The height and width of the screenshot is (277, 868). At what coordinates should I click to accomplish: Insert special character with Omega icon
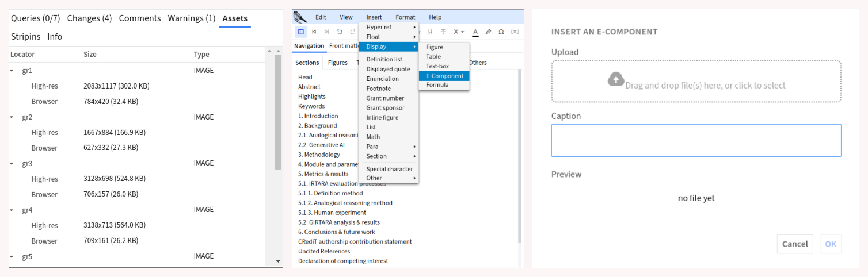coord(501,32)
